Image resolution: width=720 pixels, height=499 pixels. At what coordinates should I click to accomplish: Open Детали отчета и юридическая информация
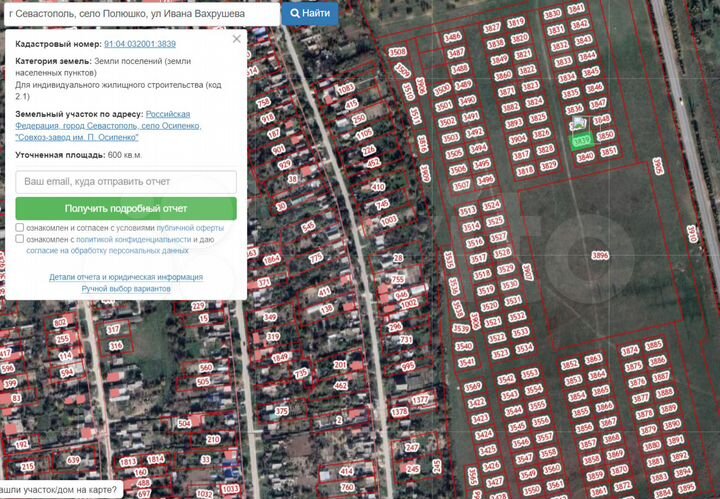click(126, 277)
